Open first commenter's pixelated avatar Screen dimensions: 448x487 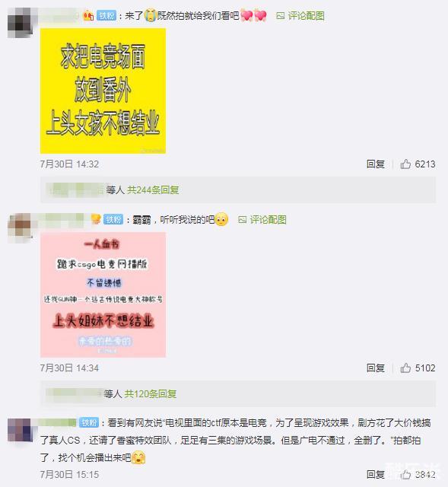tap(20, 23)
